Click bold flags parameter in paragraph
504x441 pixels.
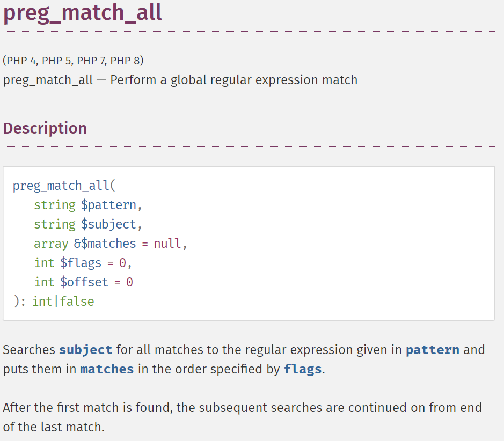[x=303, y=369]
